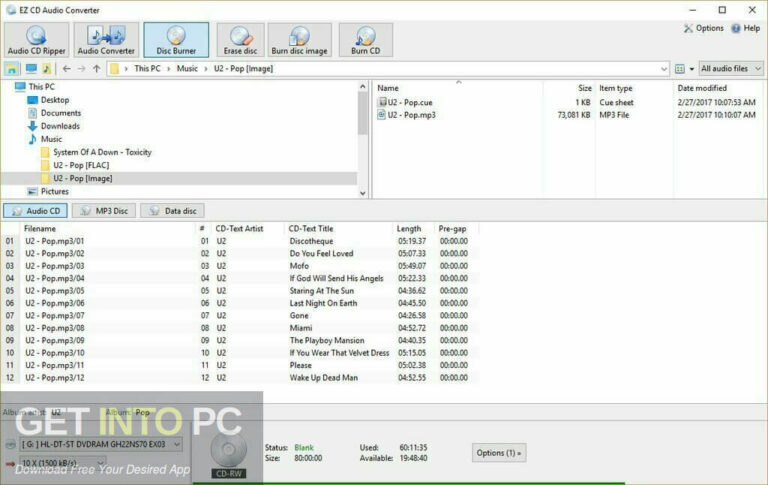
Task: Select System Of A Down - Toxicity folder
Action: (102, 152)
